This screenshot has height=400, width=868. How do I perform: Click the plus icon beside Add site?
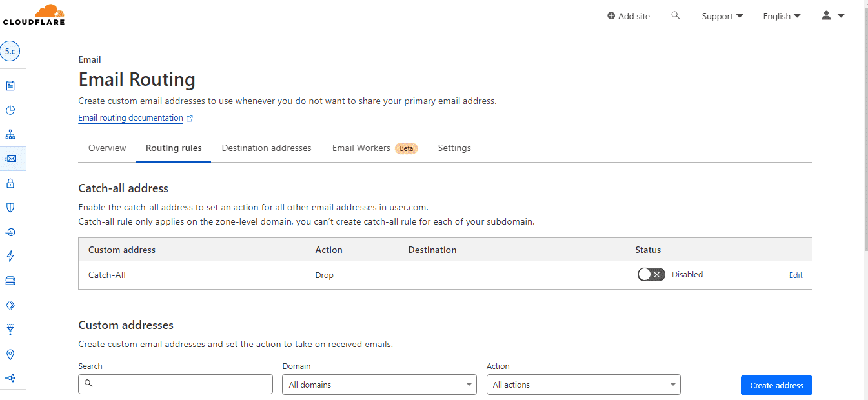click(611, 16)
